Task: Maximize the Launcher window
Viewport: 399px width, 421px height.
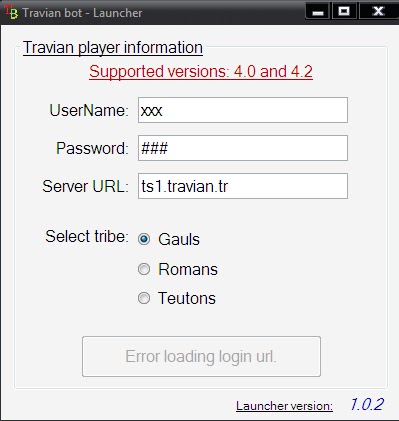Action: click(344, 11)
